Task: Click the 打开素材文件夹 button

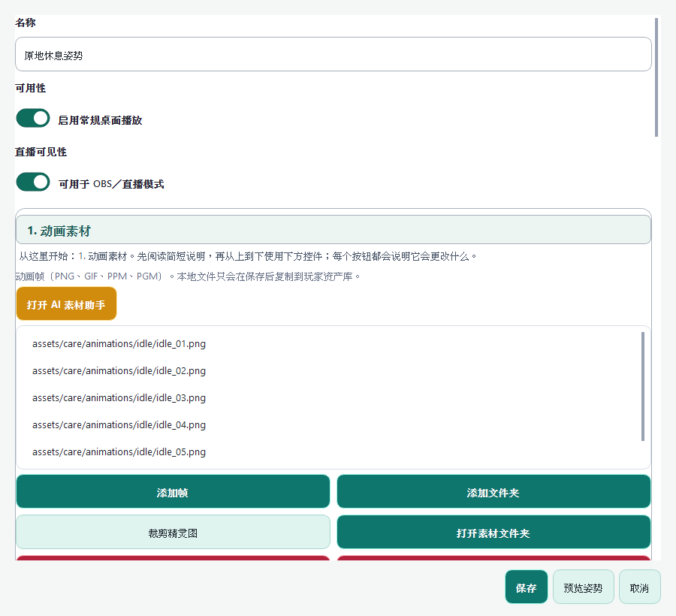Action: pyautogui.click(x=493, y=532)
